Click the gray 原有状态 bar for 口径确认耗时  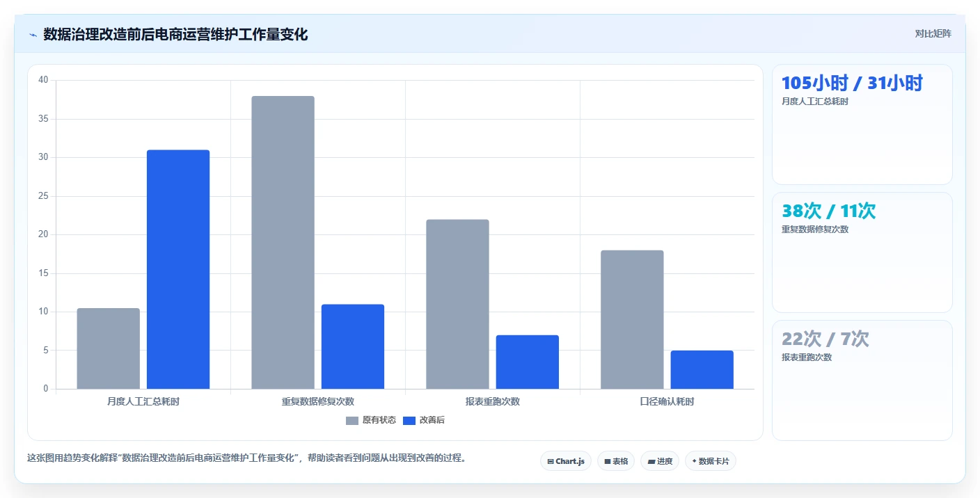(632, 319)
